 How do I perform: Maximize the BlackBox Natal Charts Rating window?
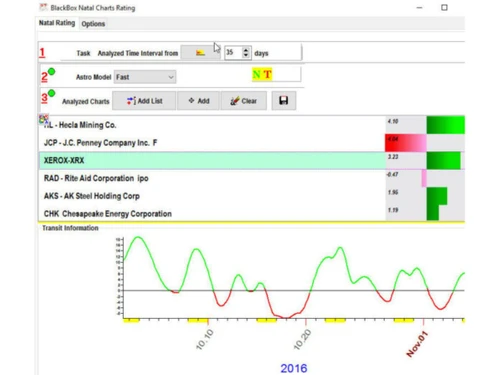pos(444,7)
